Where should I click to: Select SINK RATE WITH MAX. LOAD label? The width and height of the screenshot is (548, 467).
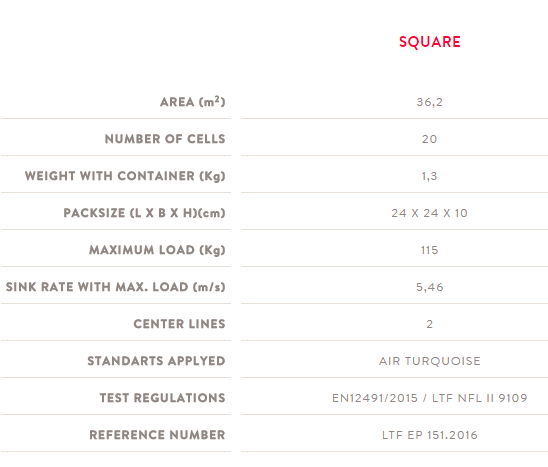115,287
